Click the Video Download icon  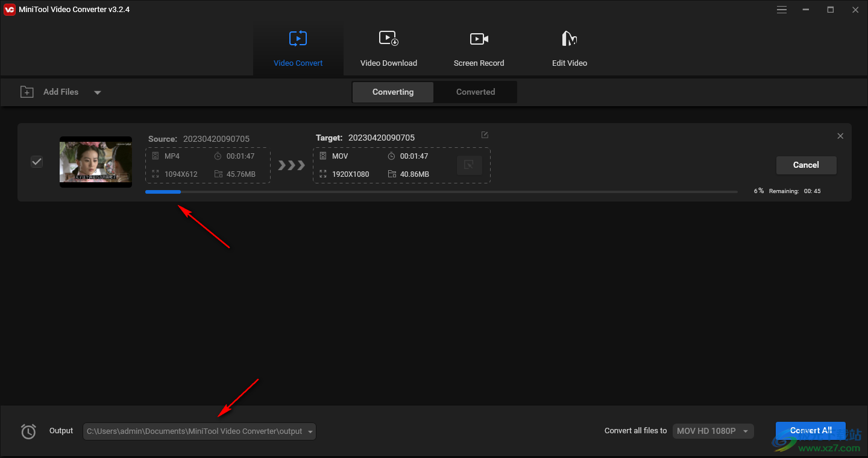tap(389, 39)
